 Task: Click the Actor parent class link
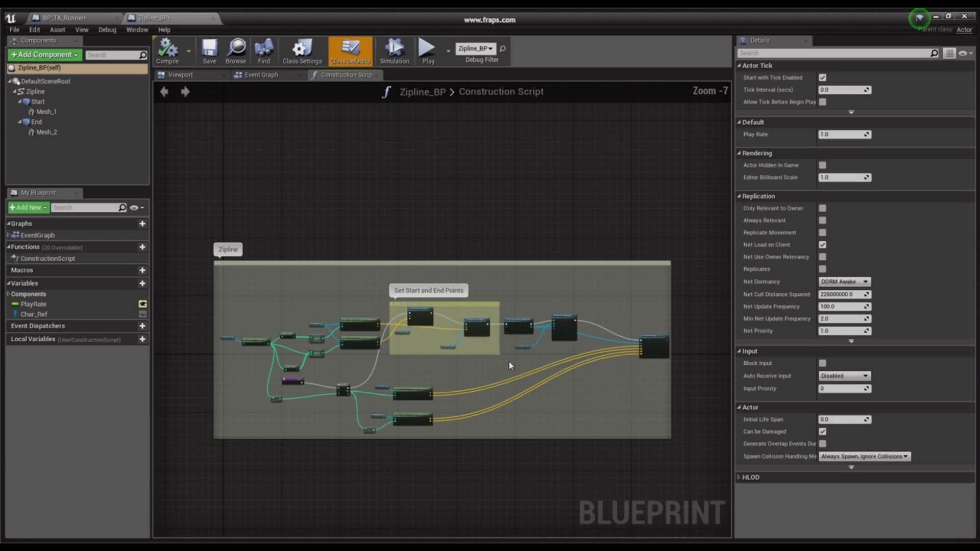pos(964,30)
